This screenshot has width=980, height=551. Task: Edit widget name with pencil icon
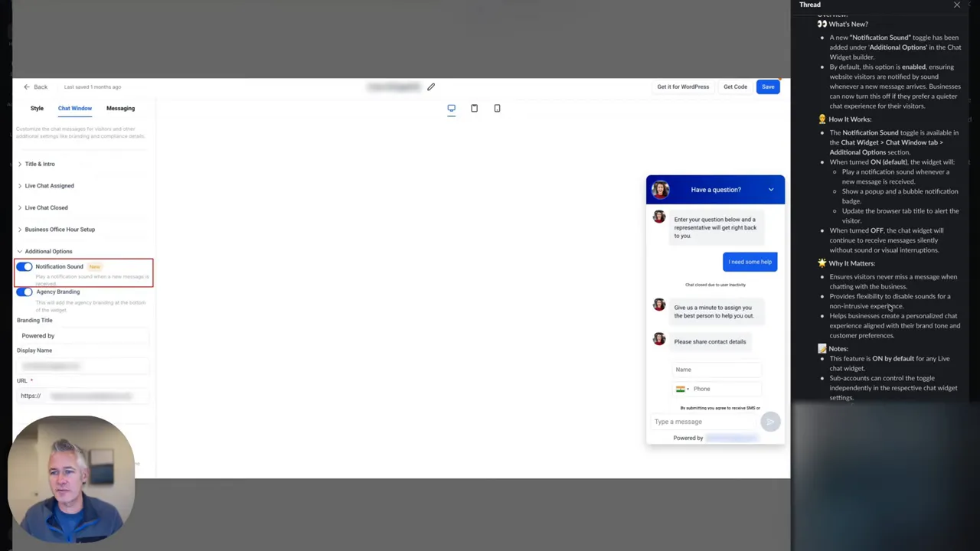(431, 87)
